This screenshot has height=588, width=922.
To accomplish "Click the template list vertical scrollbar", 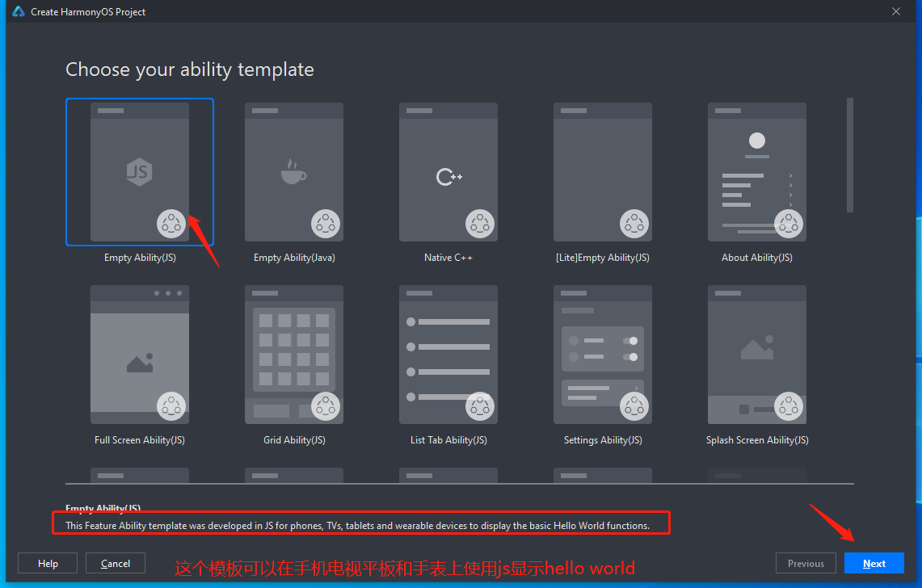I will point(849,154).
